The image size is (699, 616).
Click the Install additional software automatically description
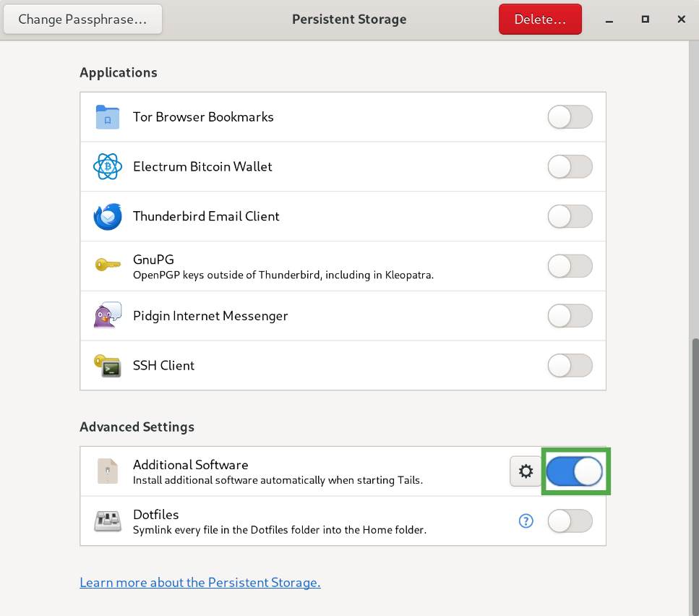pyautogui.click(x=278, y=481)
